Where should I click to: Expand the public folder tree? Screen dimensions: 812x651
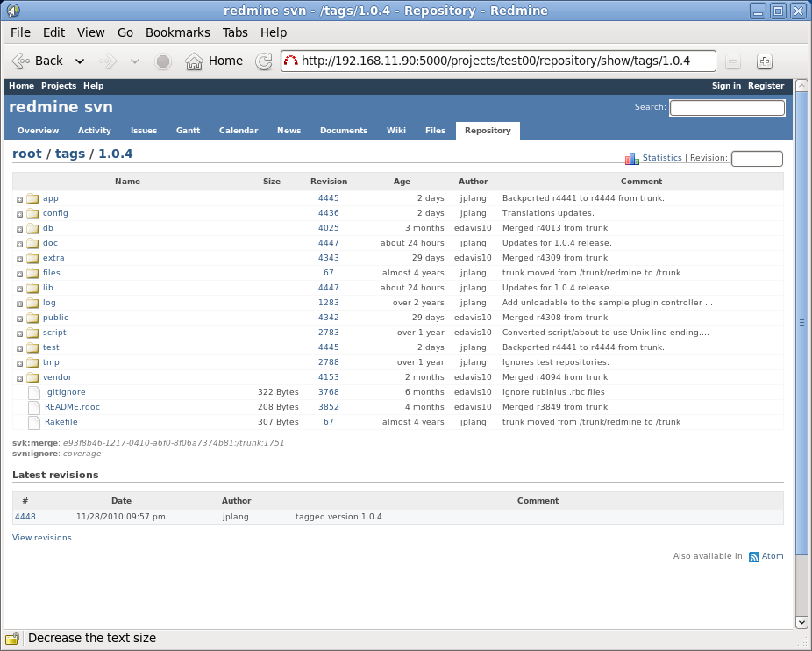(19, 318)
